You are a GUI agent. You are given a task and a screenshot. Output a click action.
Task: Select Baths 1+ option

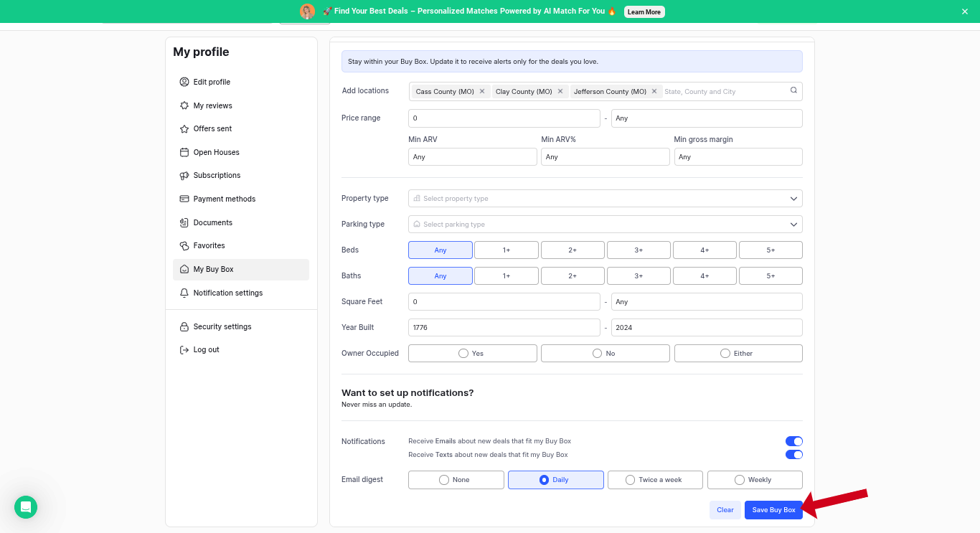tap(507, 276)
